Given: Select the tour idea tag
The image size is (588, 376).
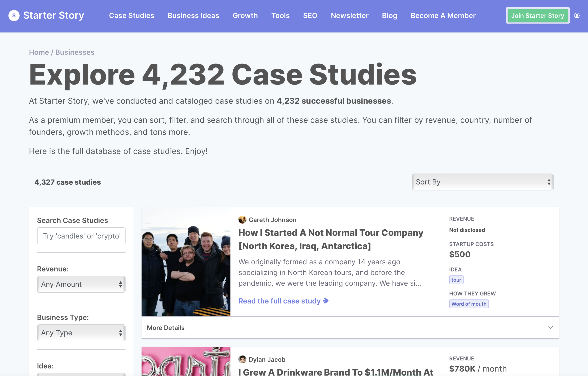Looking at the screenshot, I should (456, 280).
